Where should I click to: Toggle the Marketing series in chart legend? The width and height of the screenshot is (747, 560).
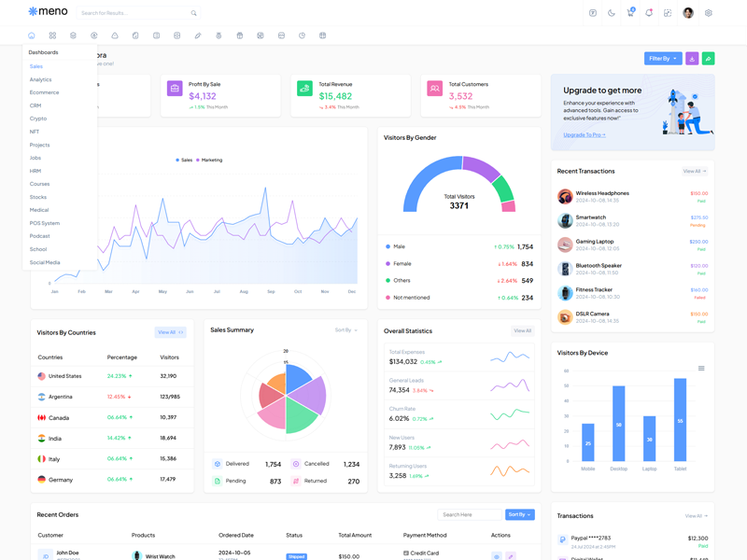(x=210, y=160)
